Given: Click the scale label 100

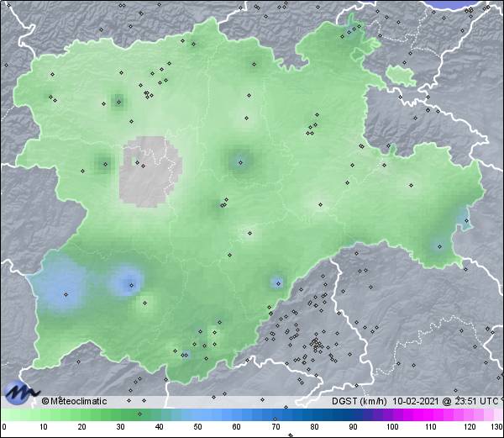Looking at the screenshot, I should point(392,427).
